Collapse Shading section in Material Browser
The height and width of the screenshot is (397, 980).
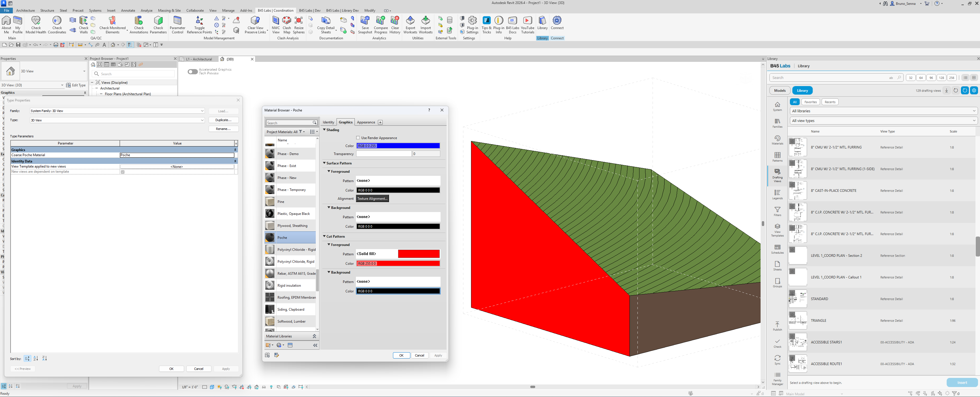pos(325,130)
